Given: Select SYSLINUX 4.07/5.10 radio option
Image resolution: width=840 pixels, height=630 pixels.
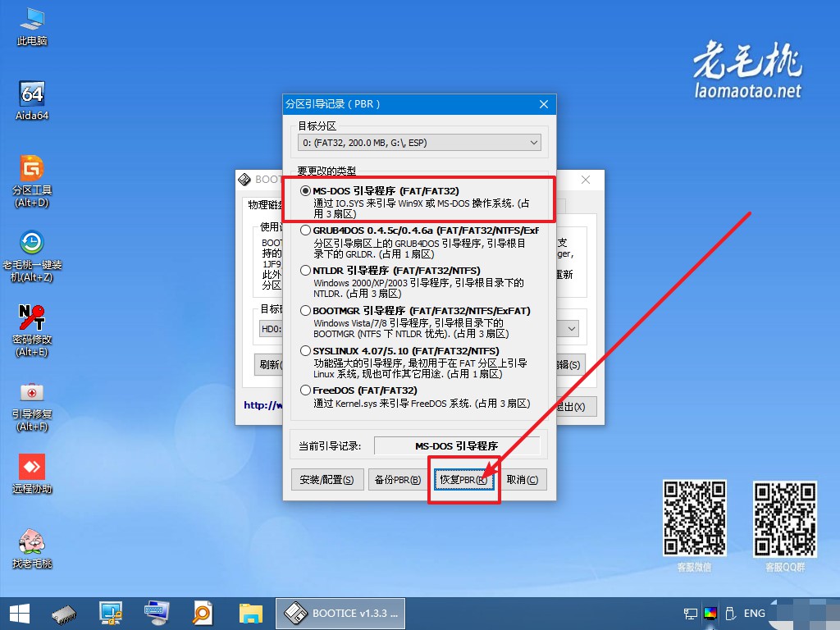Looking at the screenshot, I should point(305,351).
